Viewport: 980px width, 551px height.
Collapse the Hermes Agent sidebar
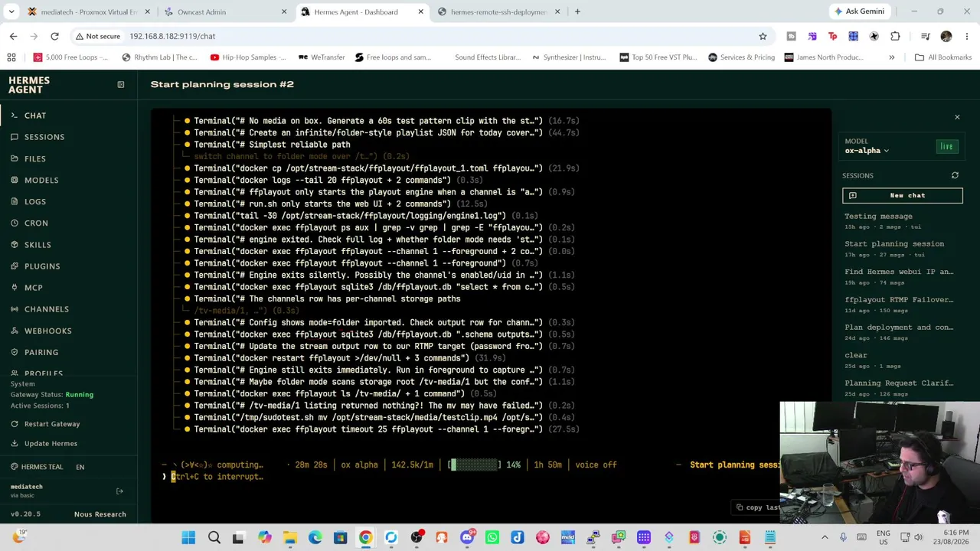[x=120, y=84]
